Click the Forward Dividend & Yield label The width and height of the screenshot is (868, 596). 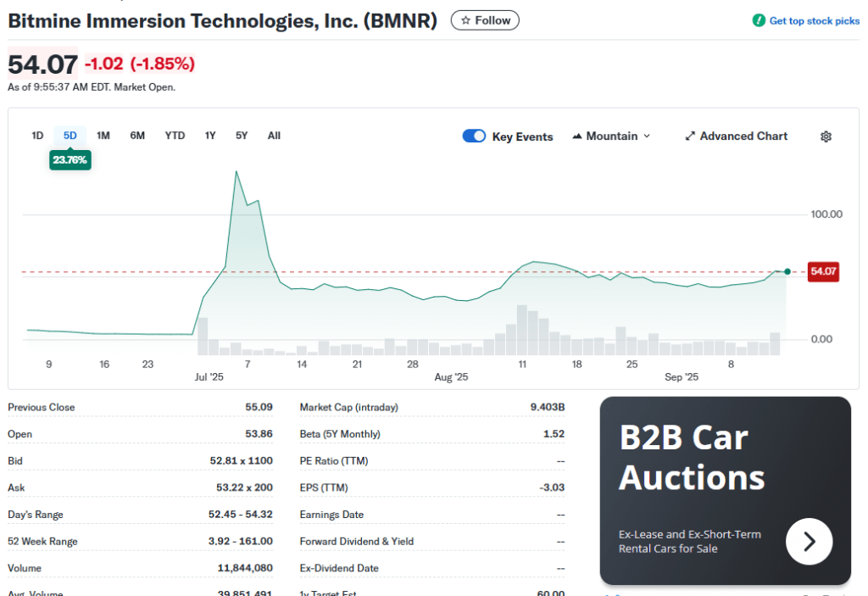pyautogui.click(x=357, y=541)
